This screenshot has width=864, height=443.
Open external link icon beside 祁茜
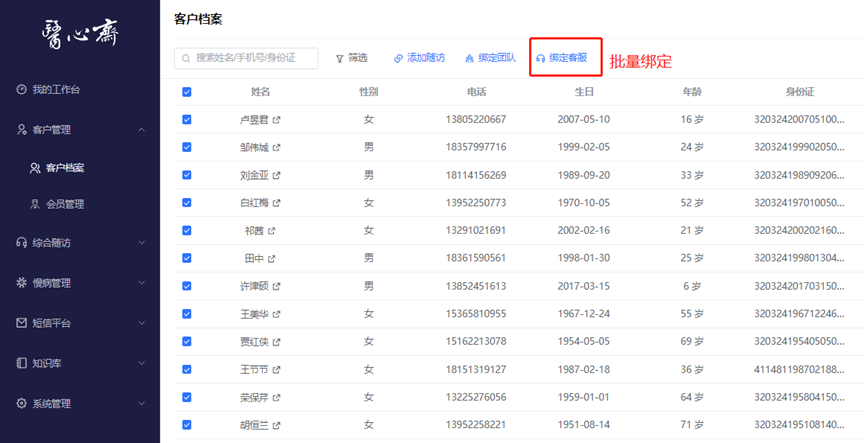pos(272,231)
